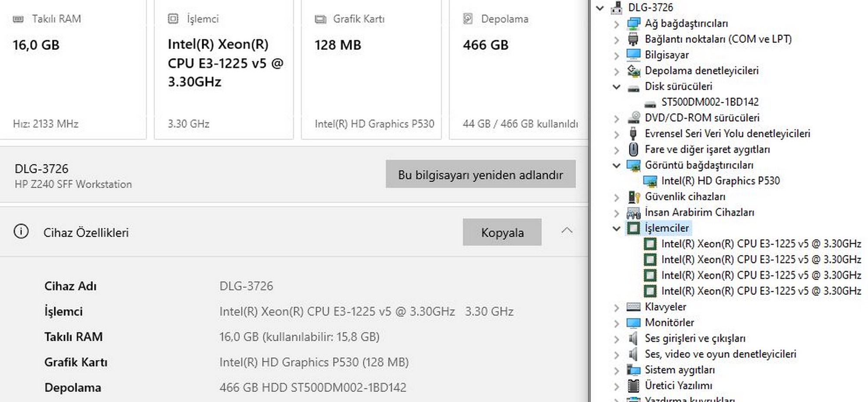Image resolution: width=868 pixels, height=402 pixels.
Task: Expand the Ses girişleri ve çıkışları node
Action: click(616, 339)
